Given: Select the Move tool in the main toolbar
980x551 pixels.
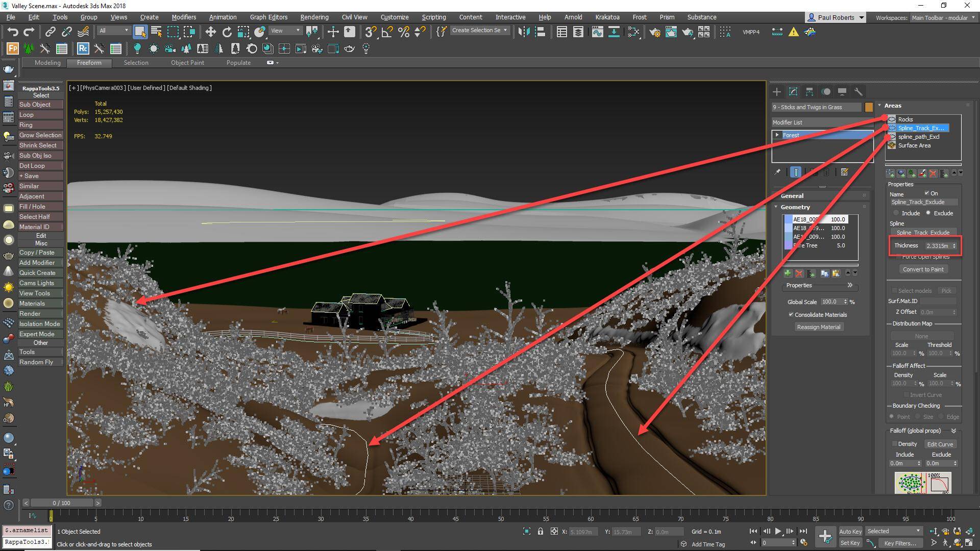Looking at the screenshot, I should 211,32.
